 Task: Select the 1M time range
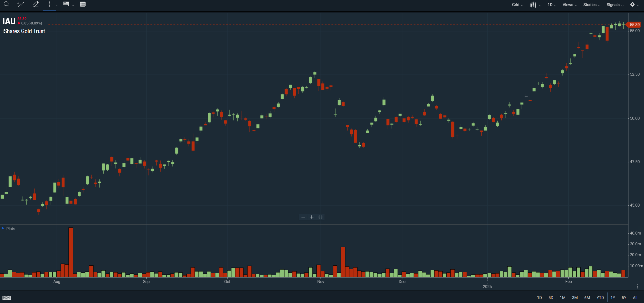pos(562,297)
